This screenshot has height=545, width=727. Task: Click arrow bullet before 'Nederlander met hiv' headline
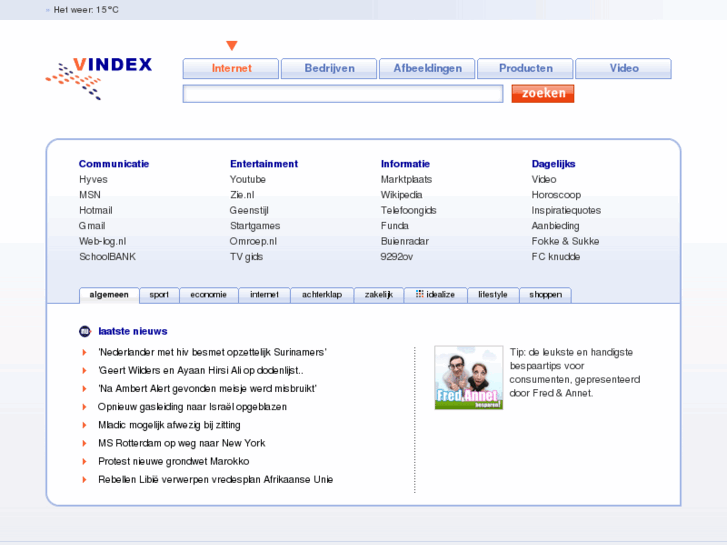tap(84, 353)
